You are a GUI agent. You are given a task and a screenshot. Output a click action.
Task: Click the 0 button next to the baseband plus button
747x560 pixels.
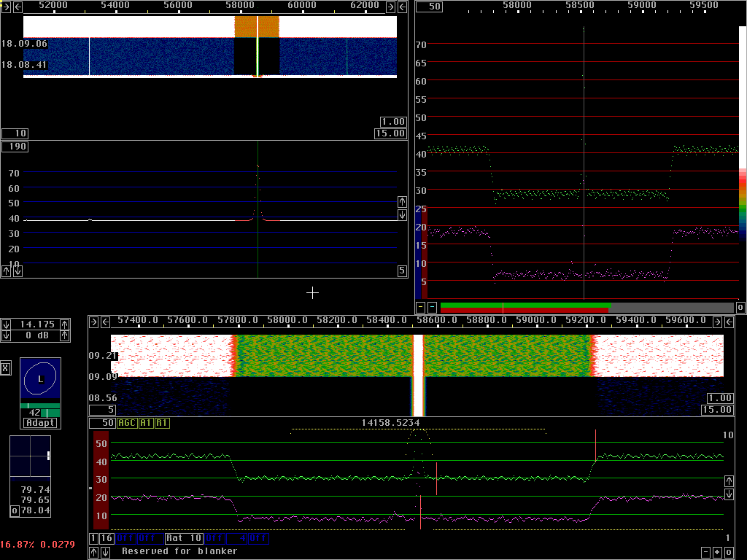pyautogui.click(x=729, y=553)
